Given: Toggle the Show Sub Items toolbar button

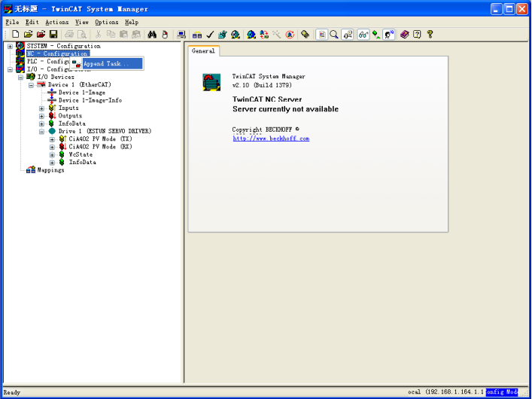Looking at the screenshot, I should pos(347,35).
